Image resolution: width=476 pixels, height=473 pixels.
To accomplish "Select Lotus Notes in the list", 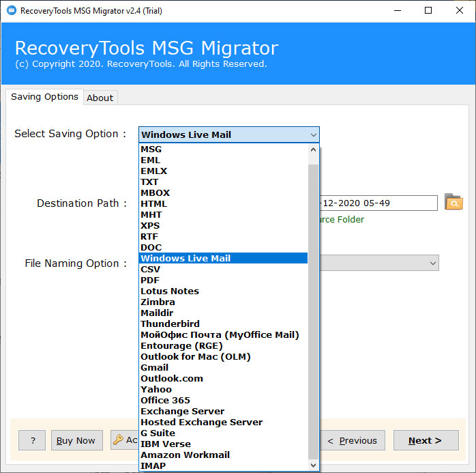I will [x=223, y=291].
